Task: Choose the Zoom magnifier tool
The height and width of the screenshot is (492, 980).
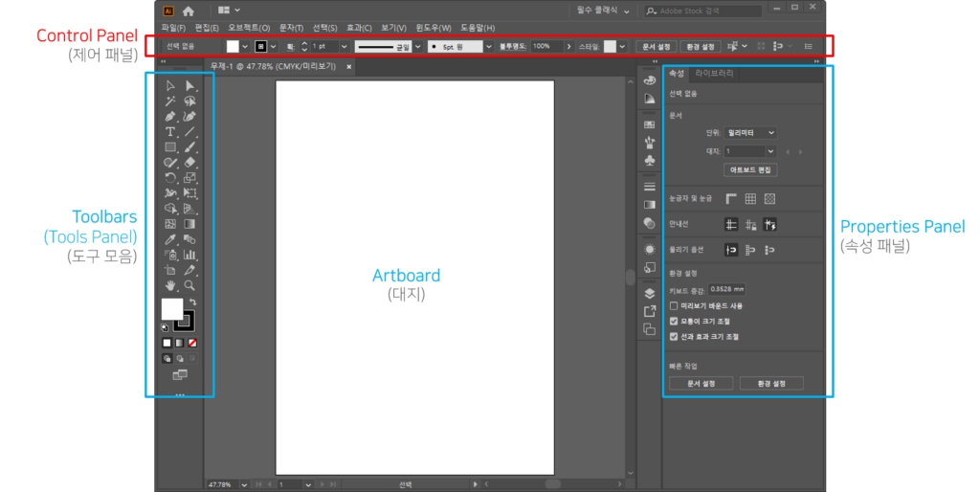Action: 189,285
